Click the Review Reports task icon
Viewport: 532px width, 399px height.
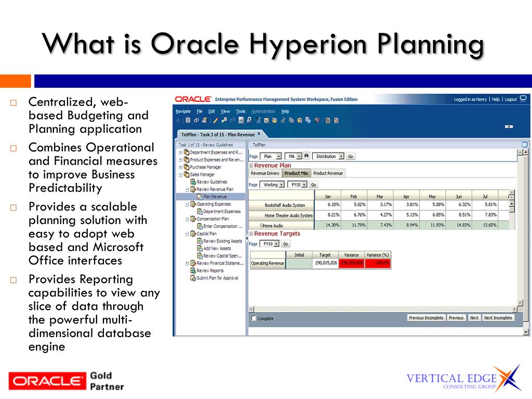(193, 270)
